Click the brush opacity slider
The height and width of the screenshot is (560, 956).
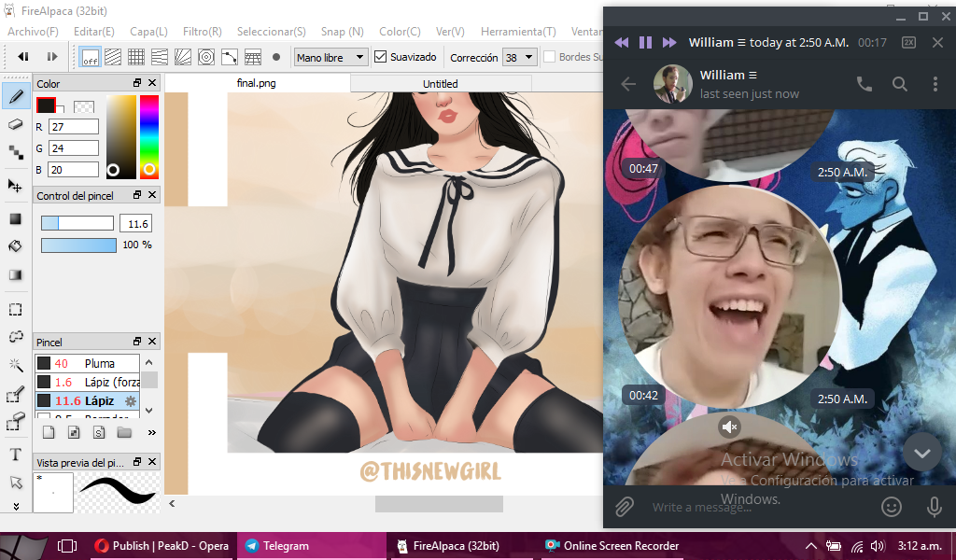pos(78,245)
